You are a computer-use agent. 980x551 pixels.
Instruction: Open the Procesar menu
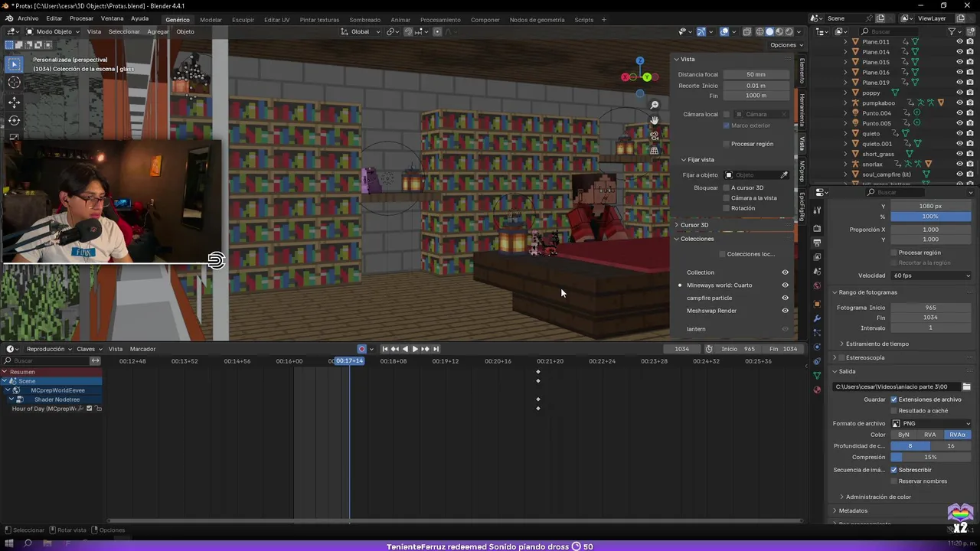(x=81, y=18)
